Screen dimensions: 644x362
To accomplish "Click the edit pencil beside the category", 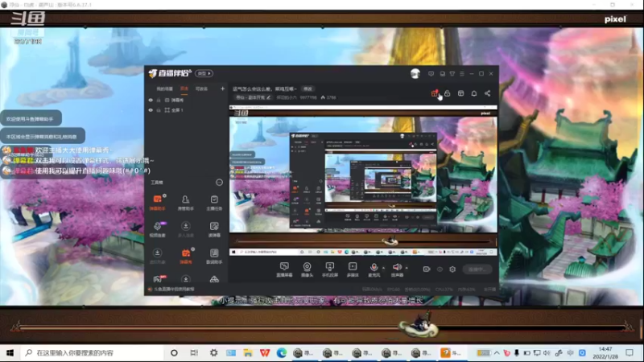I will (x=269, y=97).
